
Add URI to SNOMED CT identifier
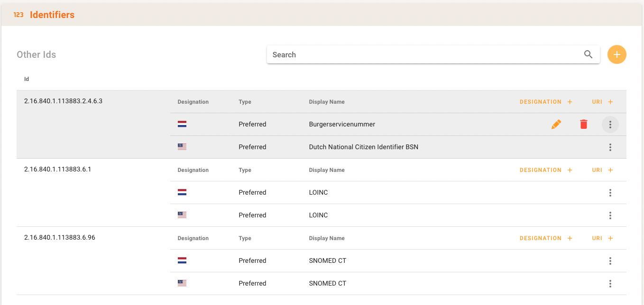click(602, 238)
